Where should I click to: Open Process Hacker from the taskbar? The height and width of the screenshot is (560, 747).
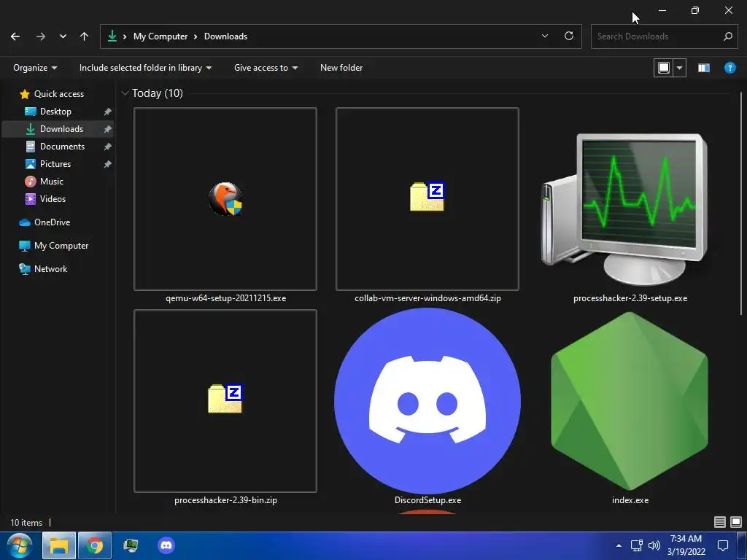131,545
